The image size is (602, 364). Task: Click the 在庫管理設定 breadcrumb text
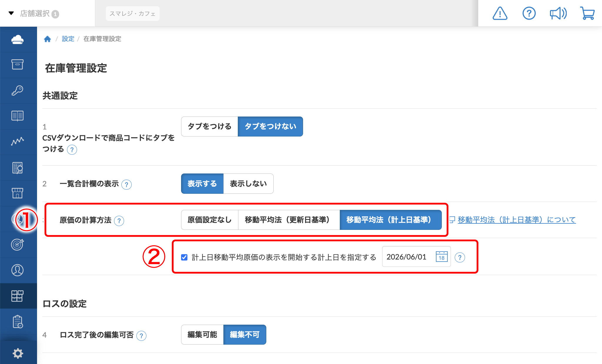102,39
